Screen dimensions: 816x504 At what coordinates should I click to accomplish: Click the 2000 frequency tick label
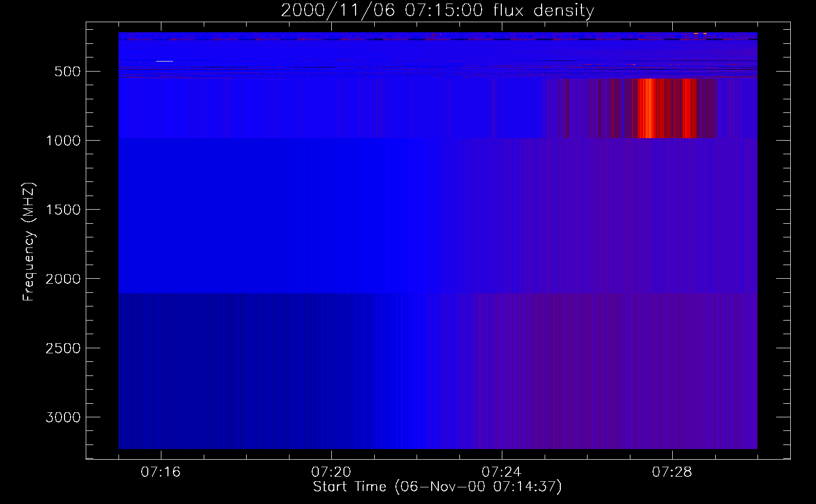coord(63,279)
